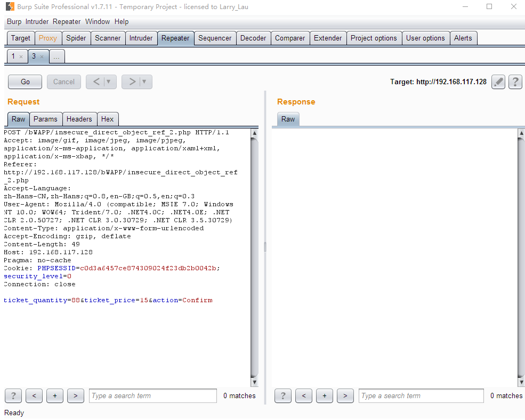525x420 pixels.
Task: Open request search help button
Action: (13, 396)
